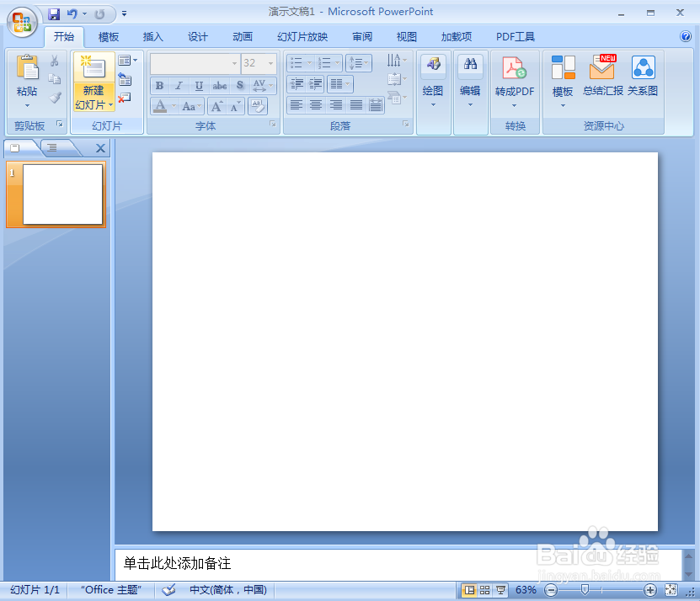
Task: Toggle Italic formatting
Action: point(179,85)
